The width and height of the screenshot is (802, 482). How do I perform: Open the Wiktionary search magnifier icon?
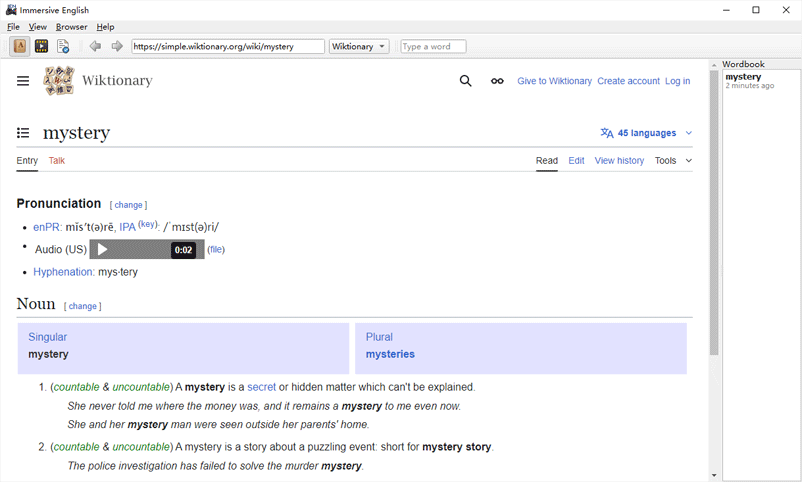[465, 81]
